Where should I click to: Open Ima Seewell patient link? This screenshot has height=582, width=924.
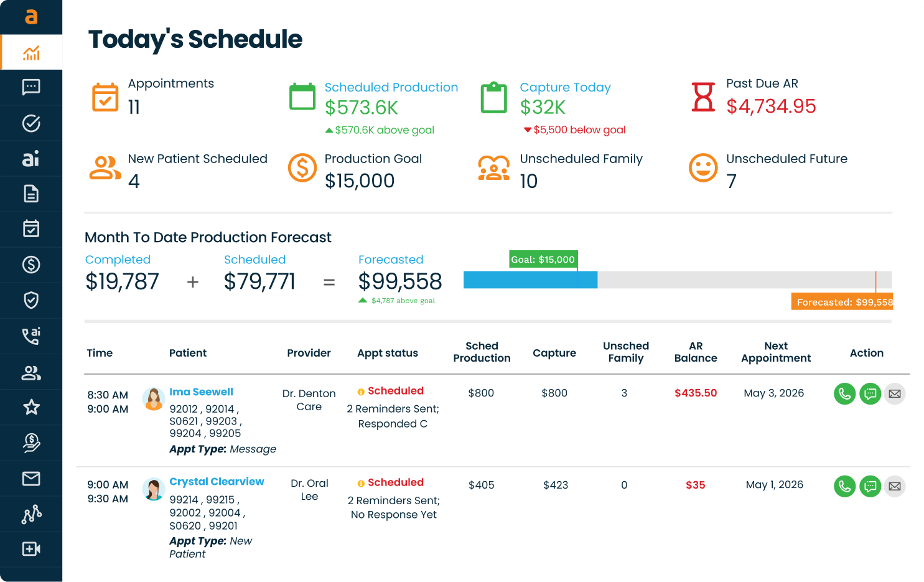click(201, 392)
